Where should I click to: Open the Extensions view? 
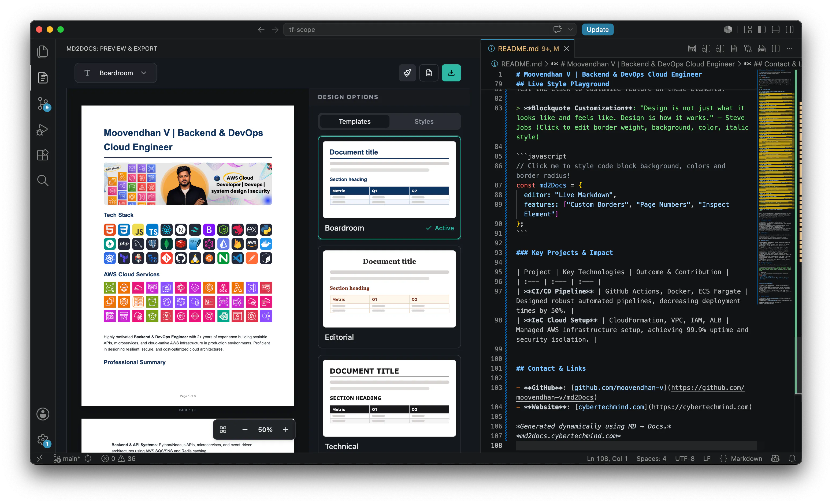(x=43, y=155)
